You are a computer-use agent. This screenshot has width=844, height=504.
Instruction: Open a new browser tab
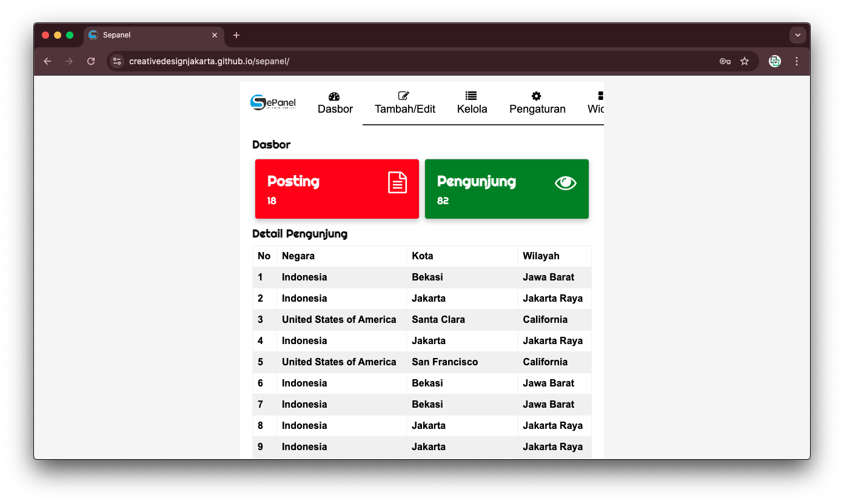(x=236, y=35)
